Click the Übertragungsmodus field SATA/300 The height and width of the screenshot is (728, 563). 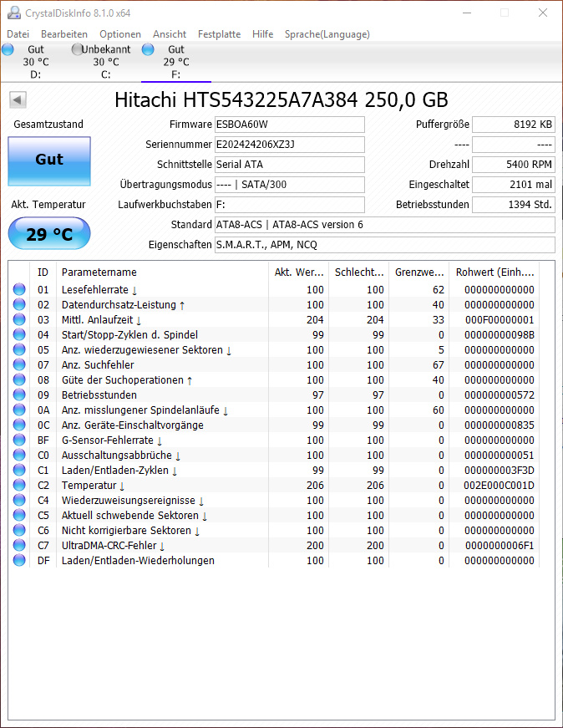tap(290, 185)
